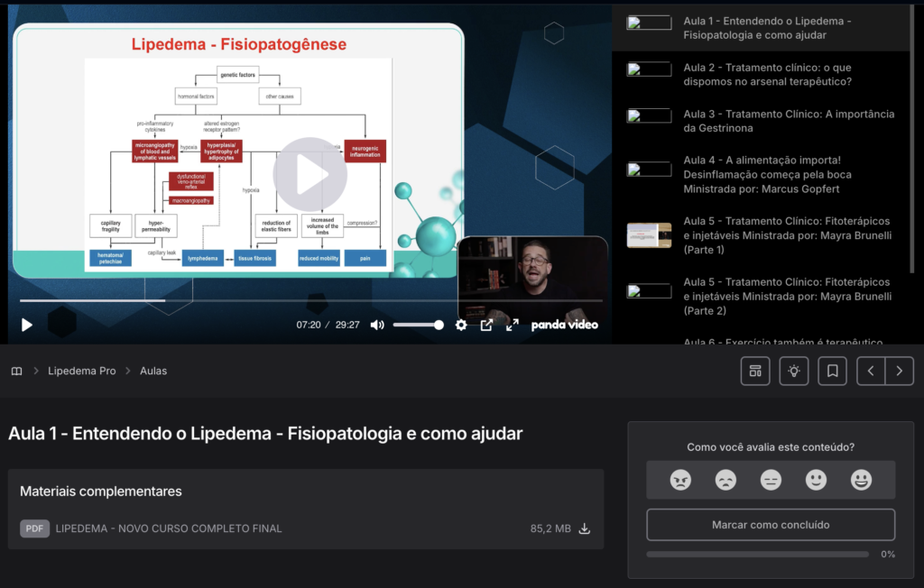Go to next lesson with right chevron

click(900, 372)
